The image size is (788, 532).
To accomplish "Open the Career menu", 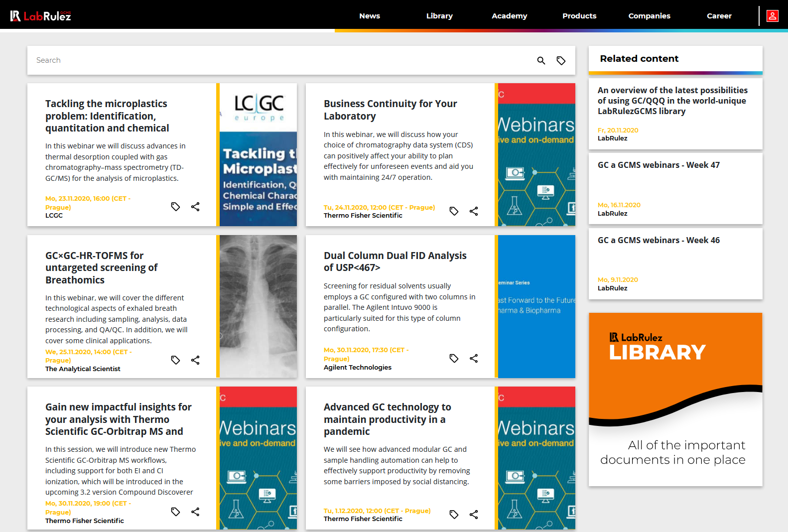I will (719, 16).
